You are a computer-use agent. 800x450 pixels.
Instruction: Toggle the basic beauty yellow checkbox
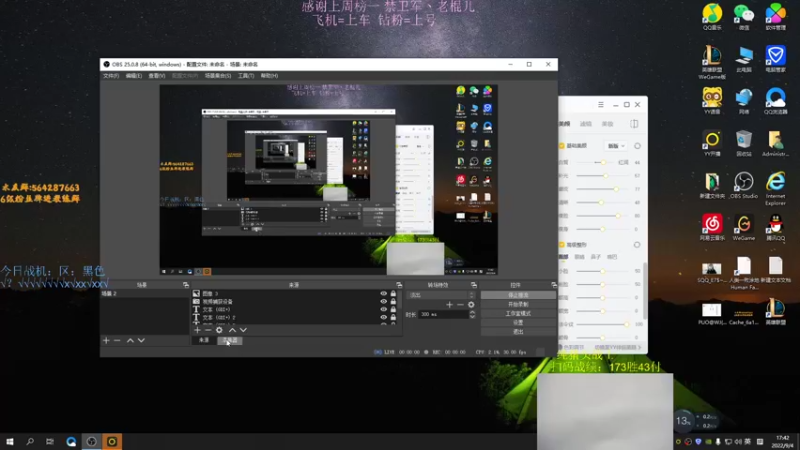click(x=562, y=146)
